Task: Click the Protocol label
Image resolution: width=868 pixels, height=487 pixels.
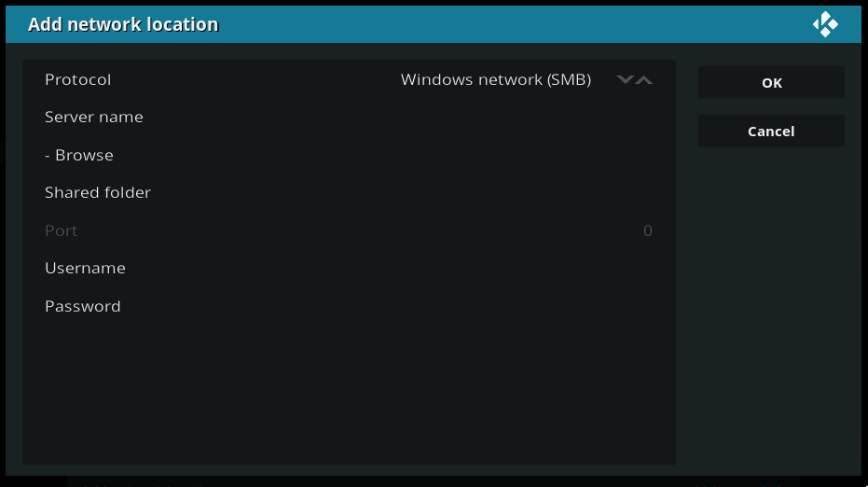Action: click(x=78, y=80)
